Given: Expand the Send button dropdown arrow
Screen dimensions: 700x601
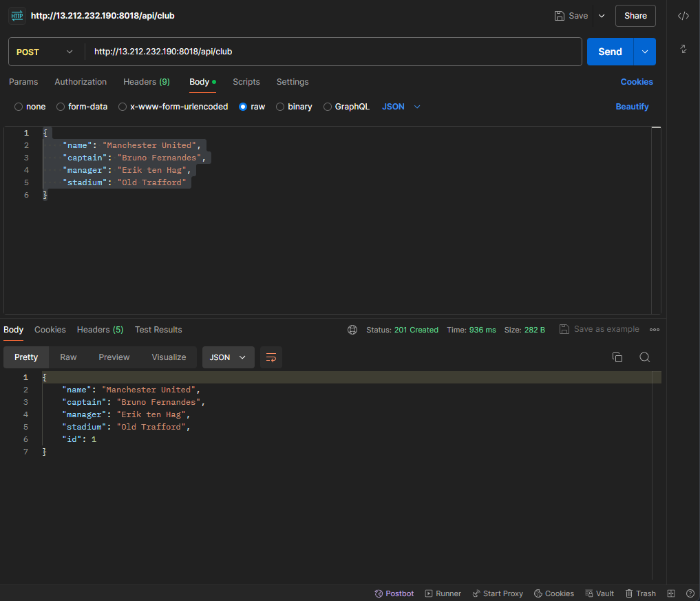Looking at the screenshot, I should [645, 52].
